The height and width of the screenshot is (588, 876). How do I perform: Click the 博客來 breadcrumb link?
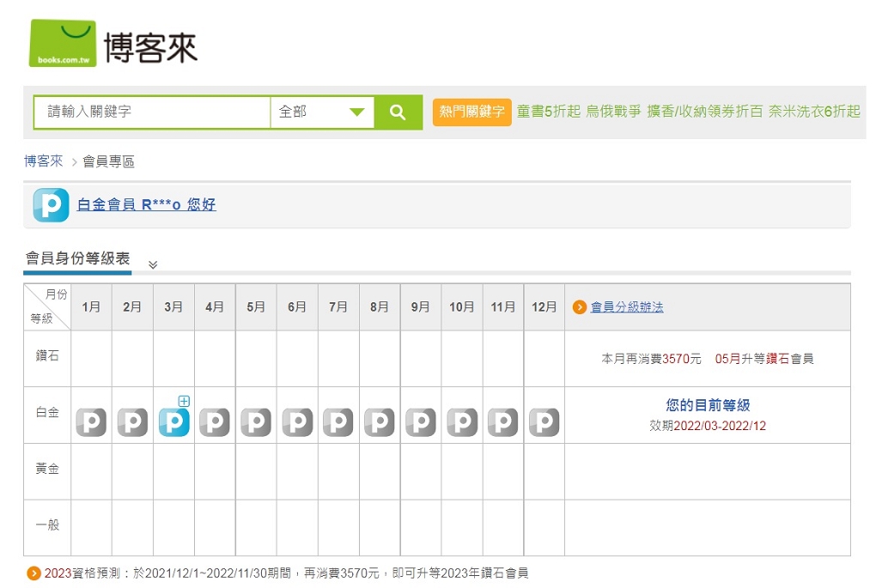point(44,161)
